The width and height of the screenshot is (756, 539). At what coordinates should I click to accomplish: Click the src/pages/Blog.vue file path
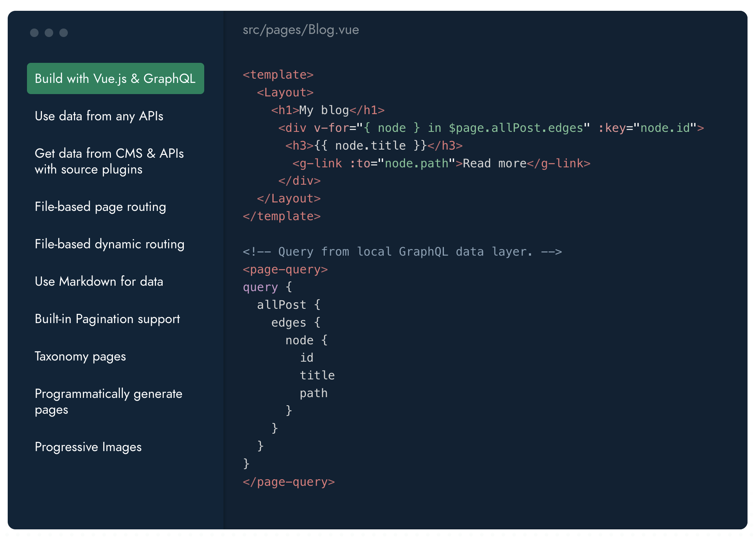(x=301, y=30)
